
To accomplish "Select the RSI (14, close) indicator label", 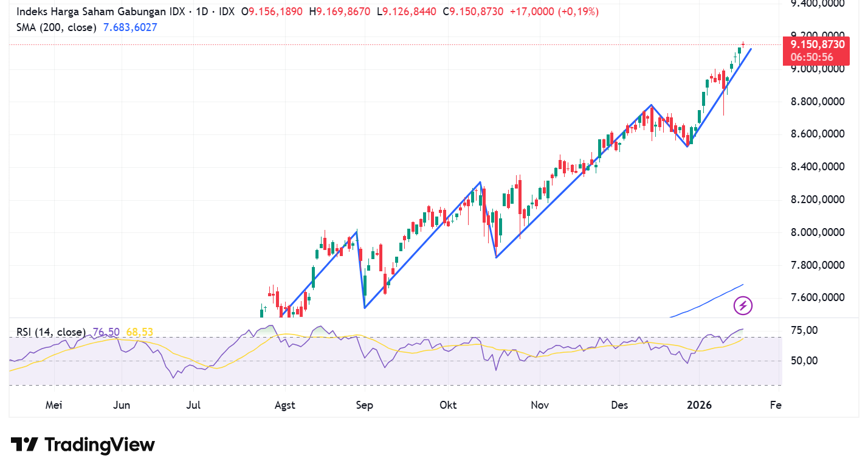I will 51,332.
